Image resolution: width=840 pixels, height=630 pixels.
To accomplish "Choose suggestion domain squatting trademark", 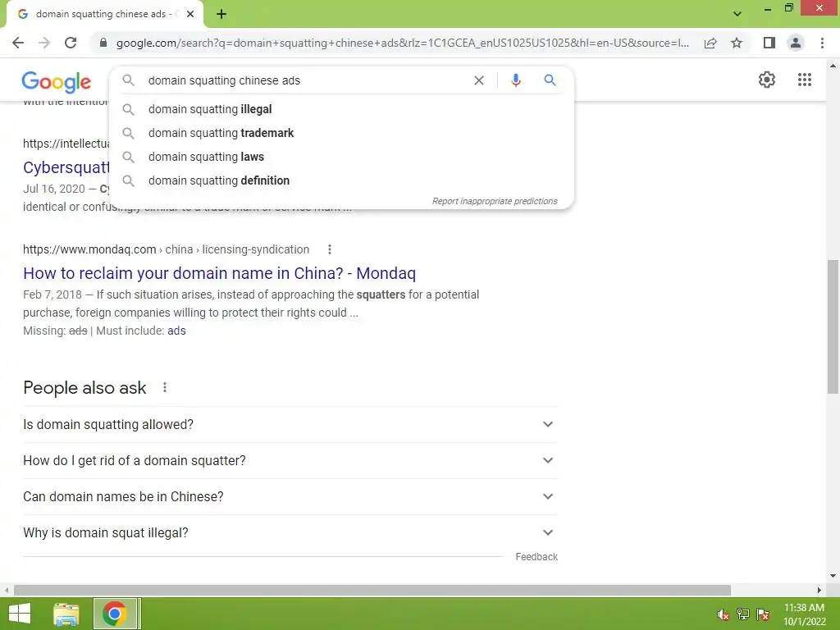I will tap(342, 133).
